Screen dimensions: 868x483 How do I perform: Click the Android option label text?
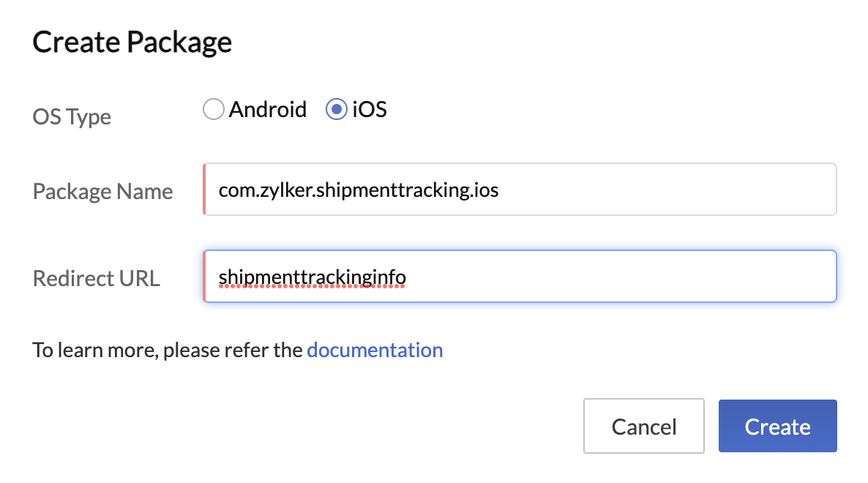268,109
